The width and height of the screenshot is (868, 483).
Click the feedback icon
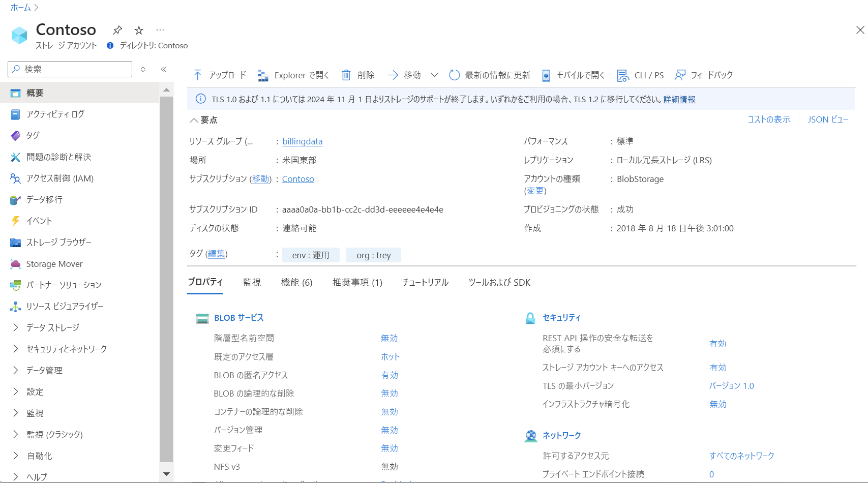pyautogui.click(x=680, y=75)
